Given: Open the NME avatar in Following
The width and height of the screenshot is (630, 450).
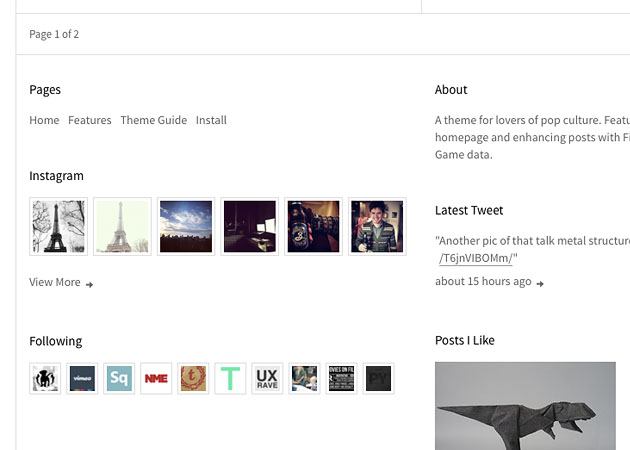Looking at the screenshot, I should pos(156,378).
